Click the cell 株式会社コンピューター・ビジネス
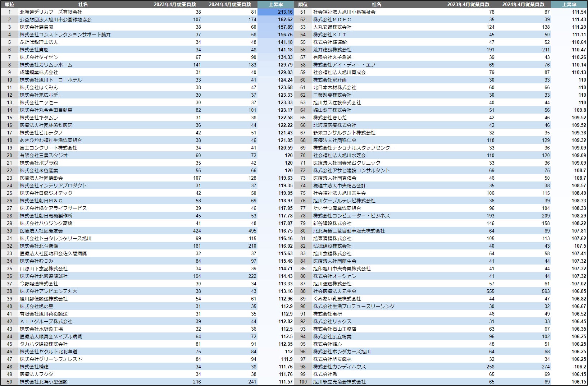The height and width of the screenshot is (386, 588). pyautogui.click(x=351, y=216)
